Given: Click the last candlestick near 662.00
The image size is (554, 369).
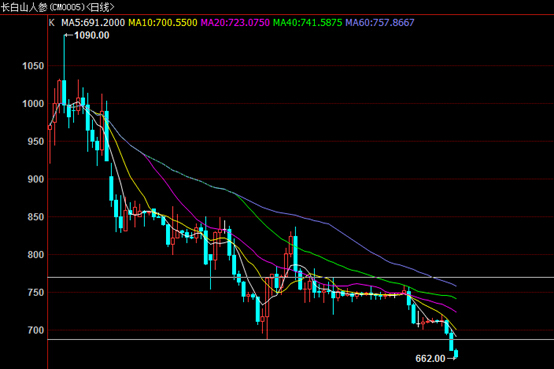Looking at the screenshot, I should pos(456,353).
